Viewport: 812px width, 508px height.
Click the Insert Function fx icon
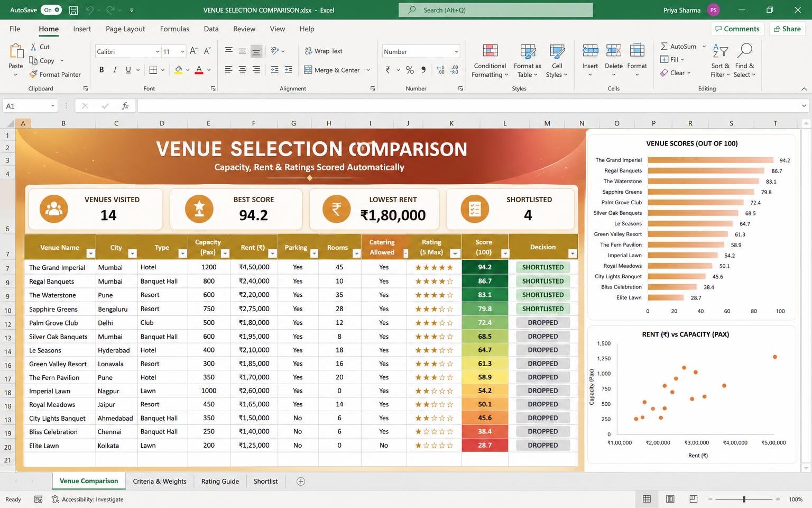pyautogui.click(x=125, y=106)
